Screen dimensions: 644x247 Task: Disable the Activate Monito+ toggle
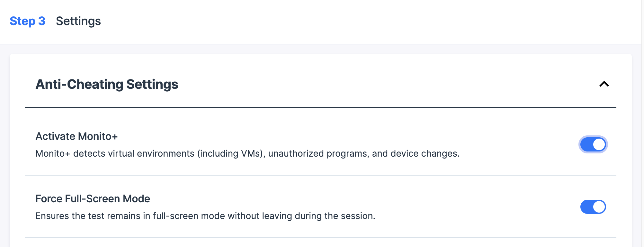[593, 144]
